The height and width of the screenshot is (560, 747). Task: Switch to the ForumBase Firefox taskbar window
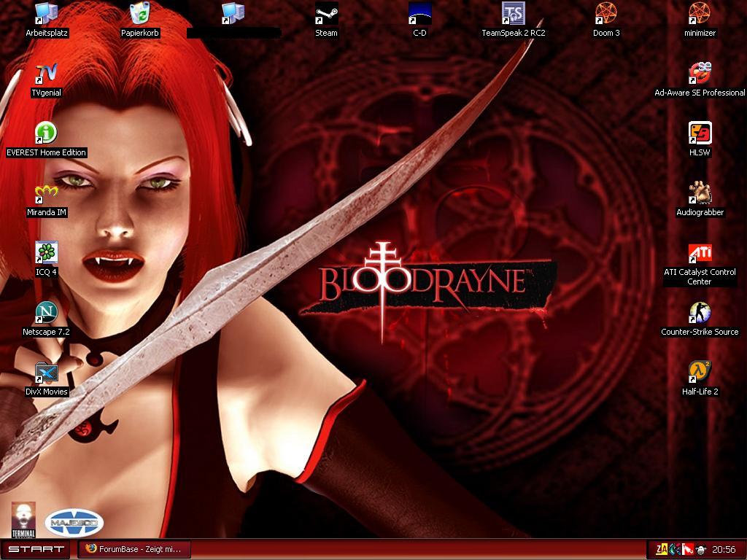[134, 549]
